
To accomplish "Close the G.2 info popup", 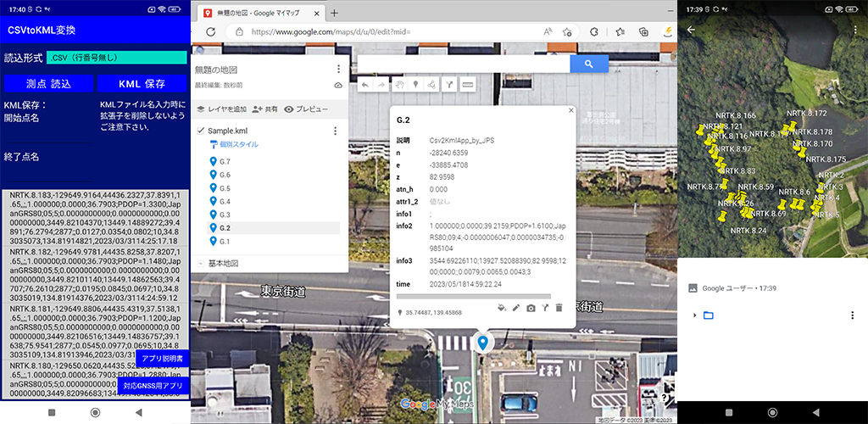I will [570, 110].
